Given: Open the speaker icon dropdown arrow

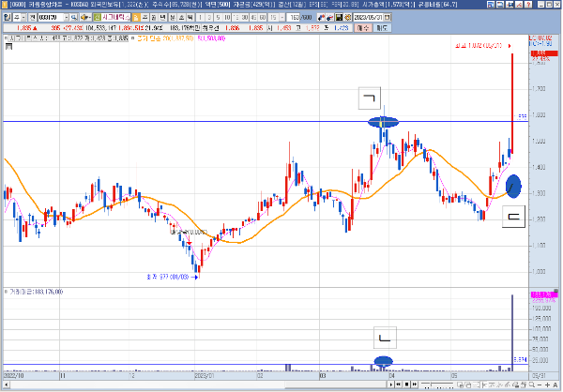Looking at the screenshot, I should pos(90,17).
